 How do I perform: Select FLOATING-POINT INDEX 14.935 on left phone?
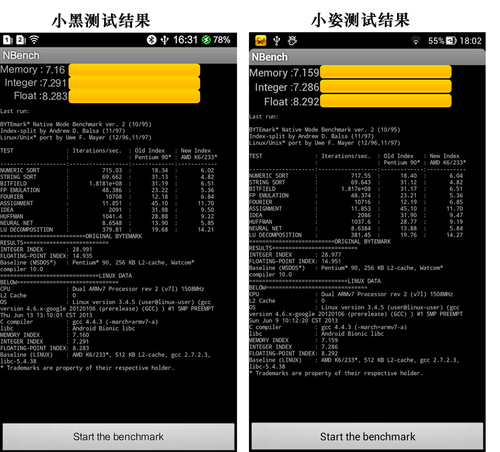point(46,256)
